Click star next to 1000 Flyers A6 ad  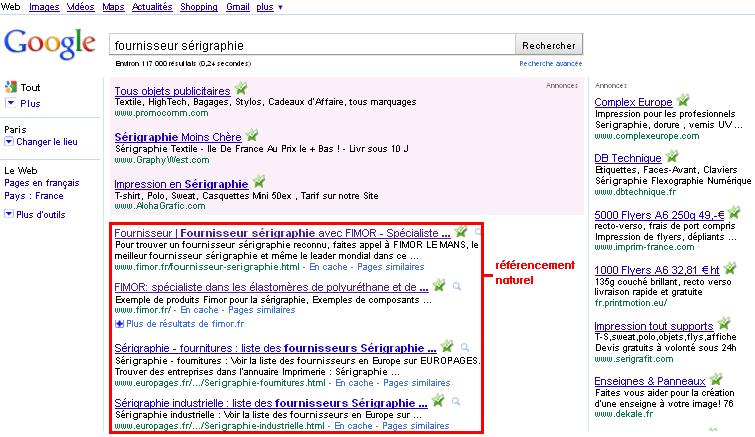click(x=730, y=268)
